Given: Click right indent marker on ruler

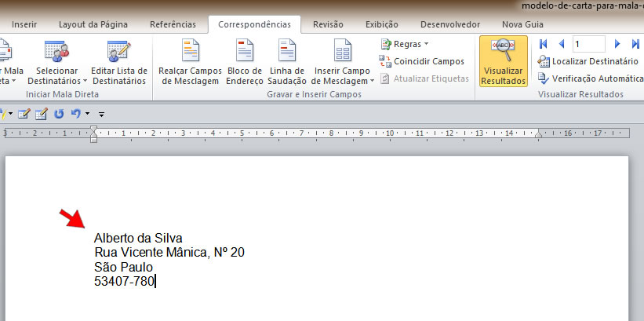Looking at the screenshot, I should click(538, 134).
